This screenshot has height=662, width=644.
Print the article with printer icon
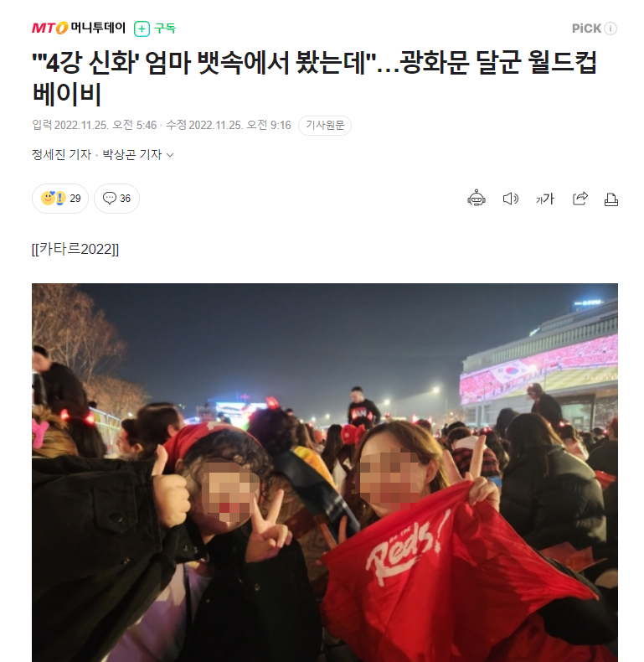(x=611, y=199)
